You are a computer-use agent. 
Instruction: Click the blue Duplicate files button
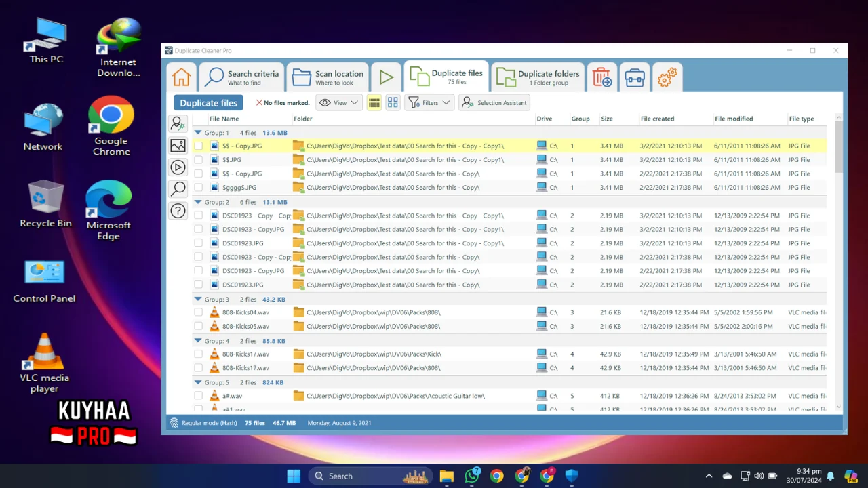click(x=209, y=103)
